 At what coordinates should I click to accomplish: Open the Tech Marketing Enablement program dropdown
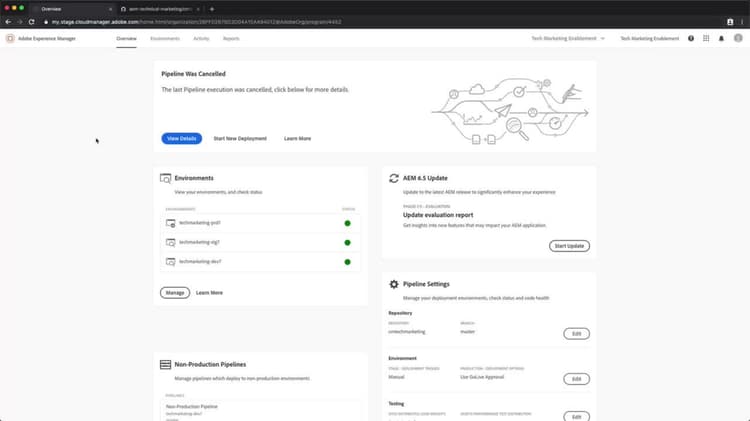tap(568, 38)
